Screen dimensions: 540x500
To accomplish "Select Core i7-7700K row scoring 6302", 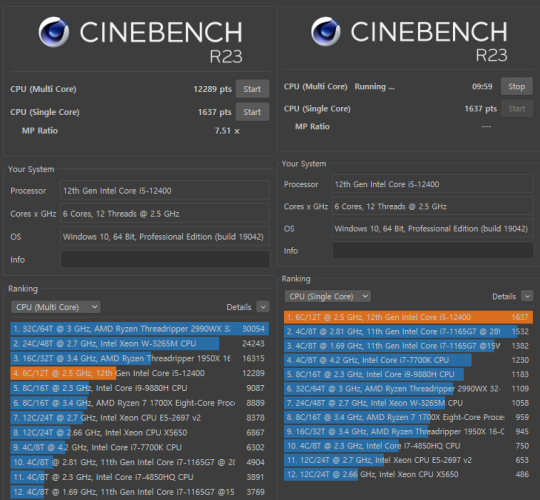I will pos(139,447).
